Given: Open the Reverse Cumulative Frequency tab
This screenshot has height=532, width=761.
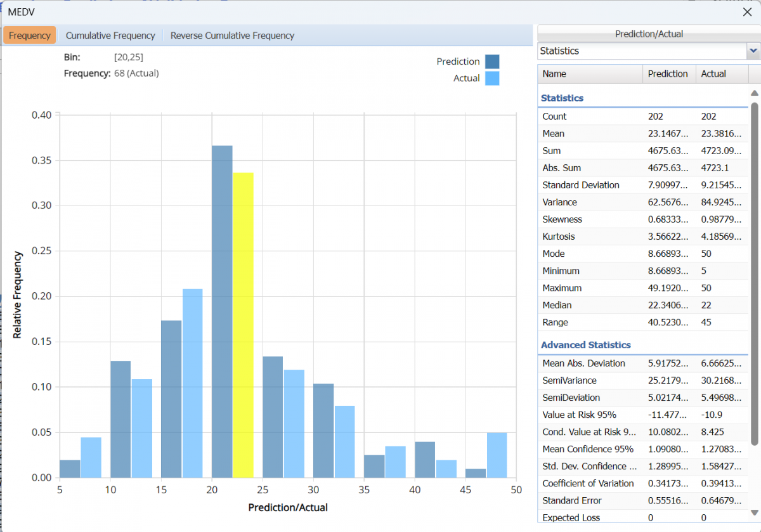Looking at the screenshot, I should (x=232, y=36).
